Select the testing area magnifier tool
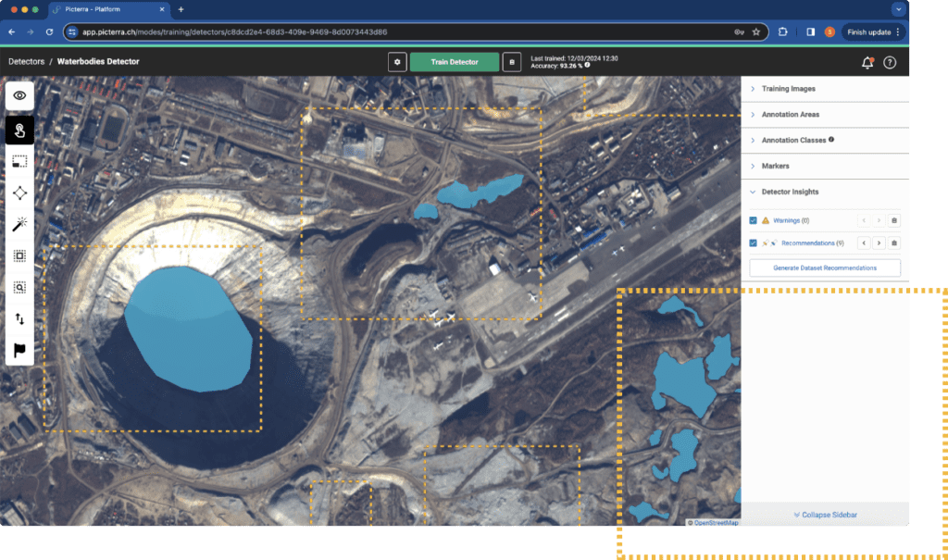This screenshot has width=948, height=560. (x=19, y=287)
